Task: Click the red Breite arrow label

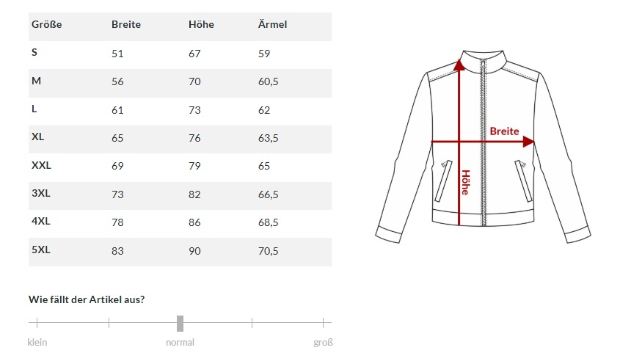Action: point(504,131)
